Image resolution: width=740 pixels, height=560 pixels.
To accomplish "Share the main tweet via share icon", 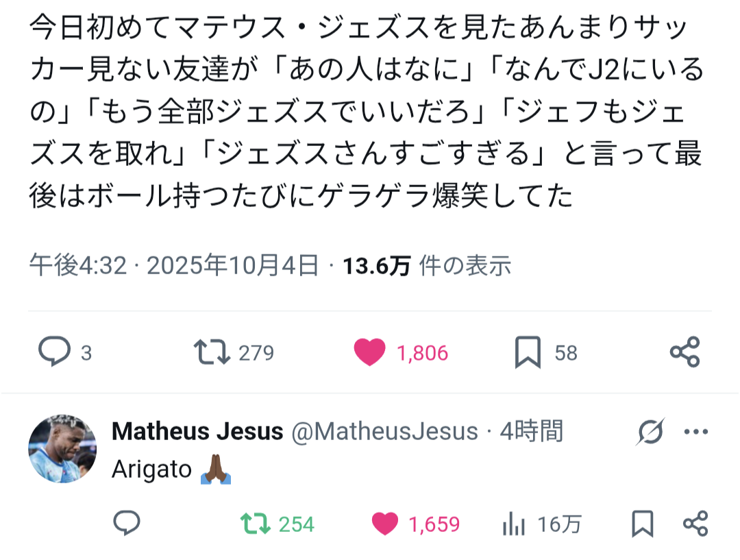I will click(x=684, y=352).
